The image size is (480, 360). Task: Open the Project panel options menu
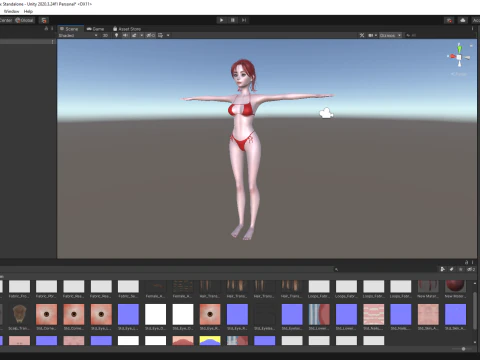[x=472, y=262]
